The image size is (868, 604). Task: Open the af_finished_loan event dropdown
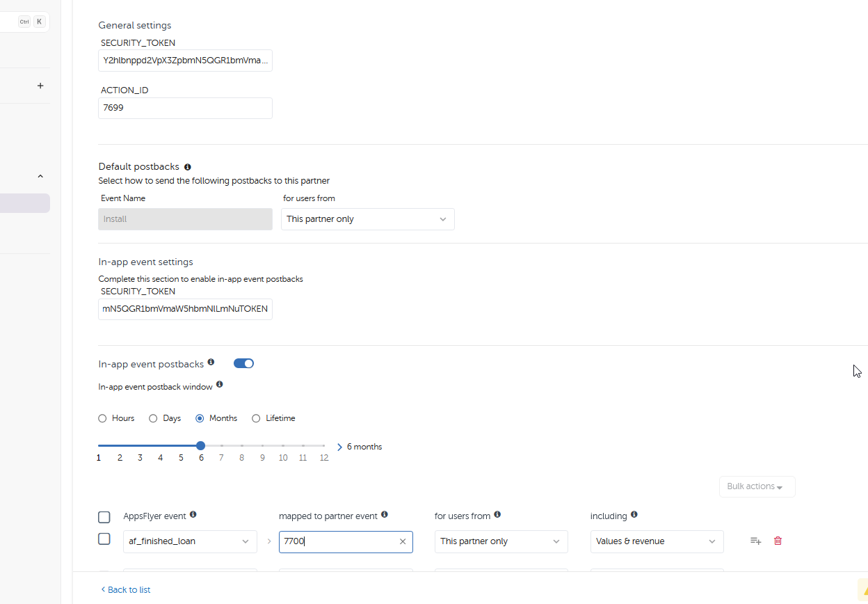coord(190,541)
